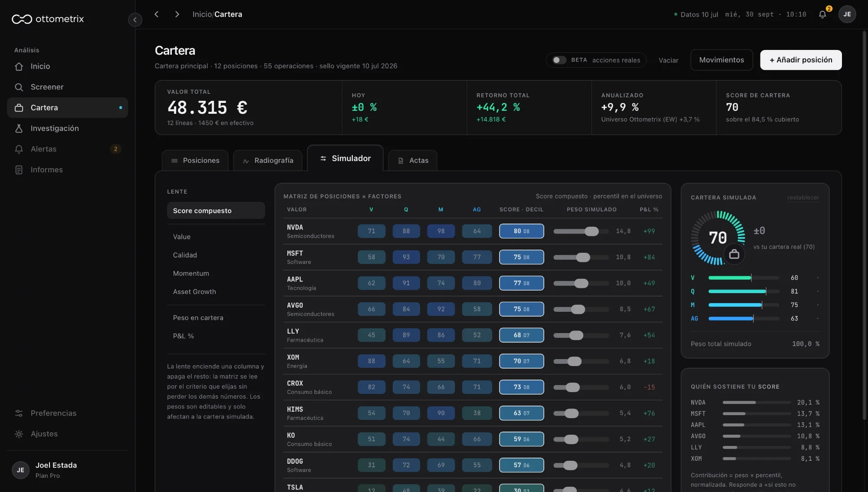Switch to the Simulador tab
The image size is (868, 492).
[345, 158]
